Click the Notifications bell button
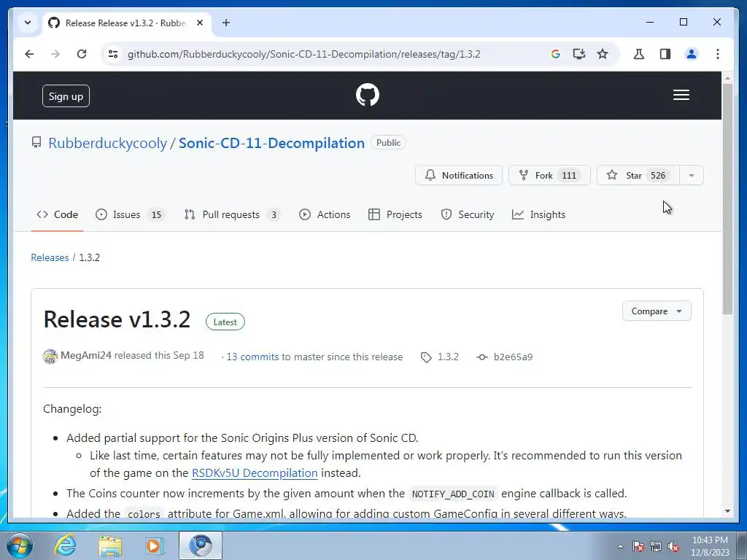The width and height of the screenshot is (747, 560). tap(458, 175)
